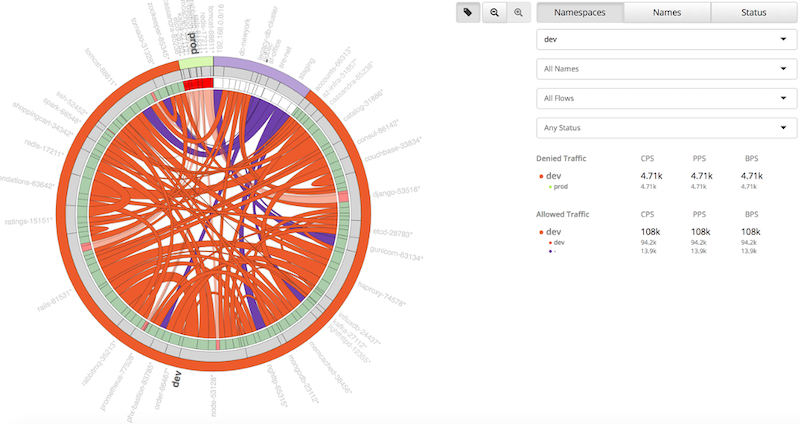Select the orange dev legend dot under Denied Traffic

click(x=541, y=177)
